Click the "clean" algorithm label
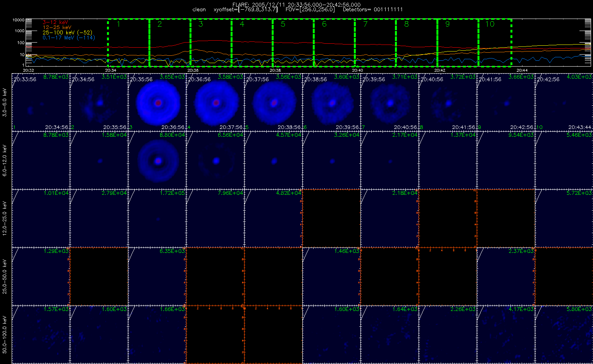 click(x=199, y=9)
